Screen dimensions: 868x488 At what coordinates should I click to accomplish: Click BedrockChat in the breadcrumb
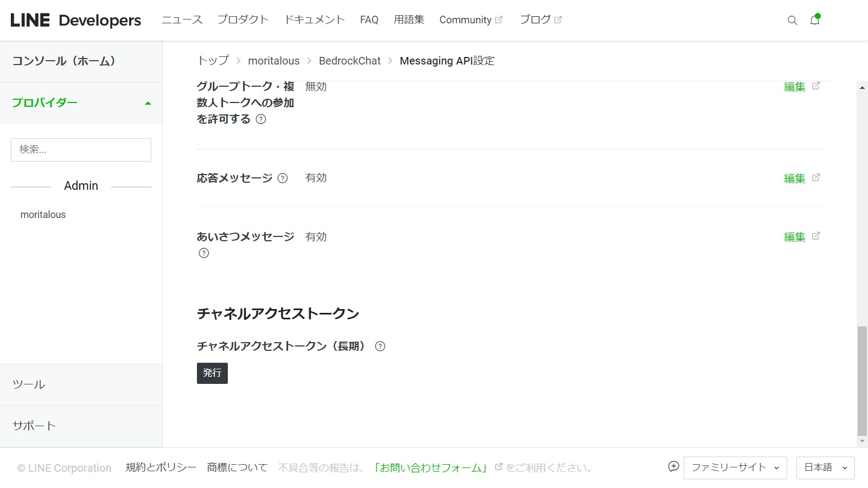(x=349, y=61)
